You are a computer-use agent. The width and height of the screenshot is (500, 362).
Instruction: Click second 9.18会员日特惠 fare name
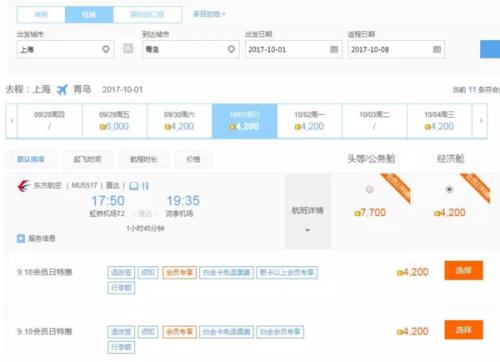45,331
